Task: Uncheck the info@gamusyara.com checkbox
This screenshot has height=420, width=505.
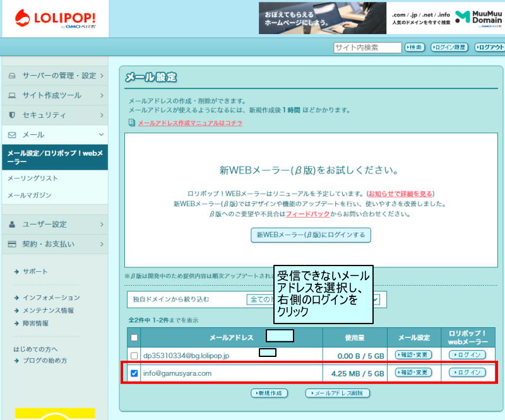Action: point(133,373)
